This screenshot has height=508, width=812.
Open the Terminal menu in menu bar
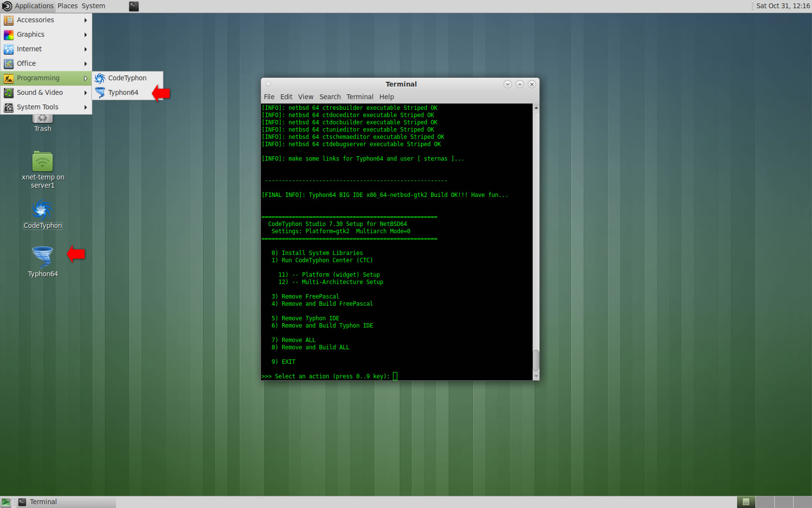click(x=360, y=97)
